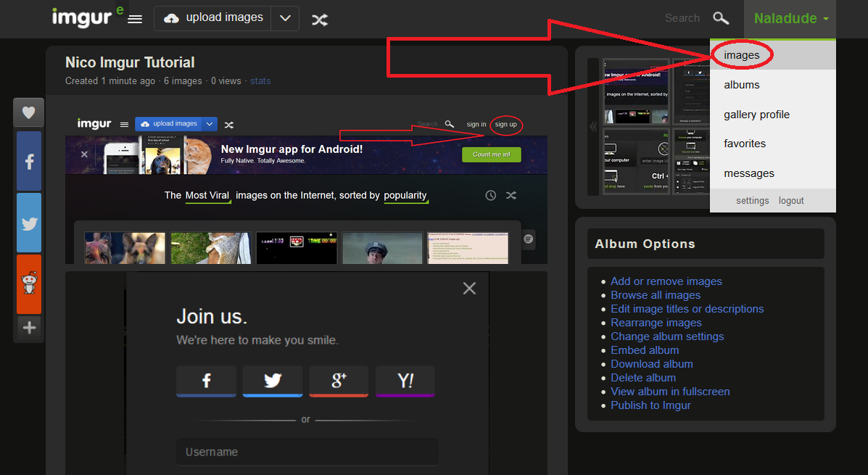This screenshot has height=475, width=868.
Task: Open the popularity sort selector
Action: pyautogui.click(x=405, y=195)
